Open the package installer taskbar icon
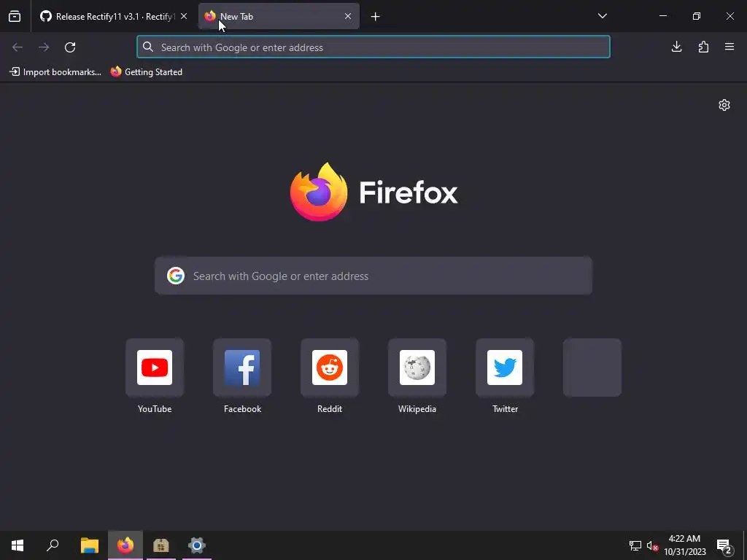The height and width of the screenshot is (560, 747). (x=161, y=545)
